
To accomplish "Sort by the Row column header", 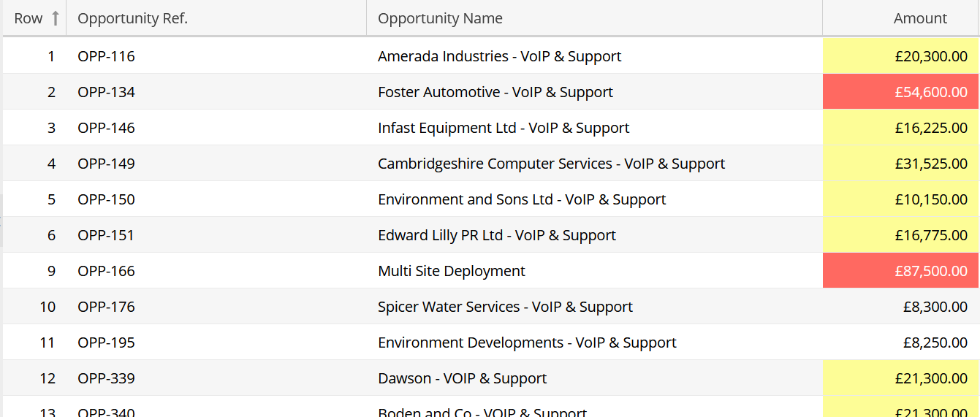I will pyautogui.click(x=29, y=18).
